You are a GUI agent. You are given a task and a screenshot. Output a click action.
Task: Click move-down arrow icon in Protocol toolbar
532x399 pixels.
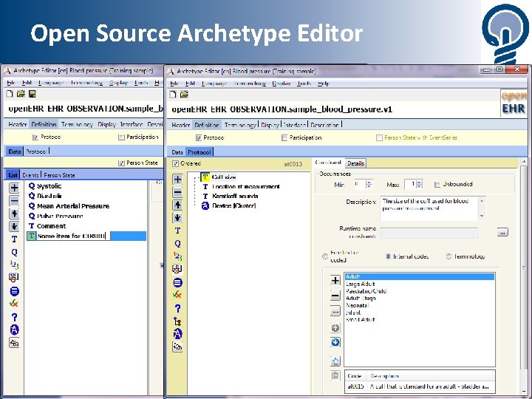(177, 218)
